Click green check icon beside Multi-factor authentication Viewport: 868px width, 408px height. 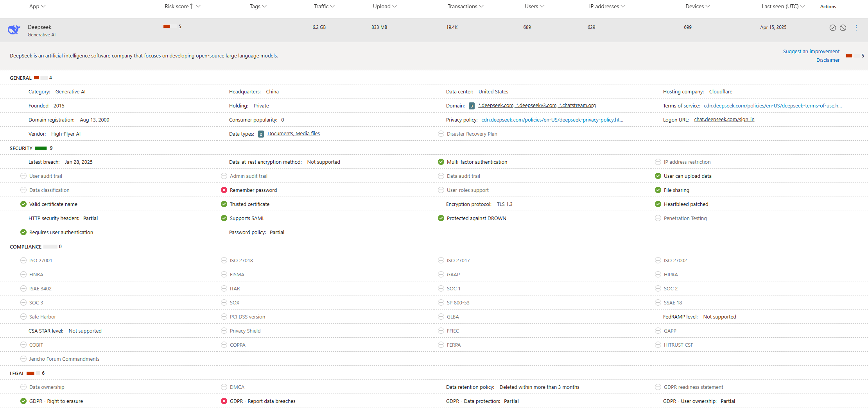(x=441, y=162)
